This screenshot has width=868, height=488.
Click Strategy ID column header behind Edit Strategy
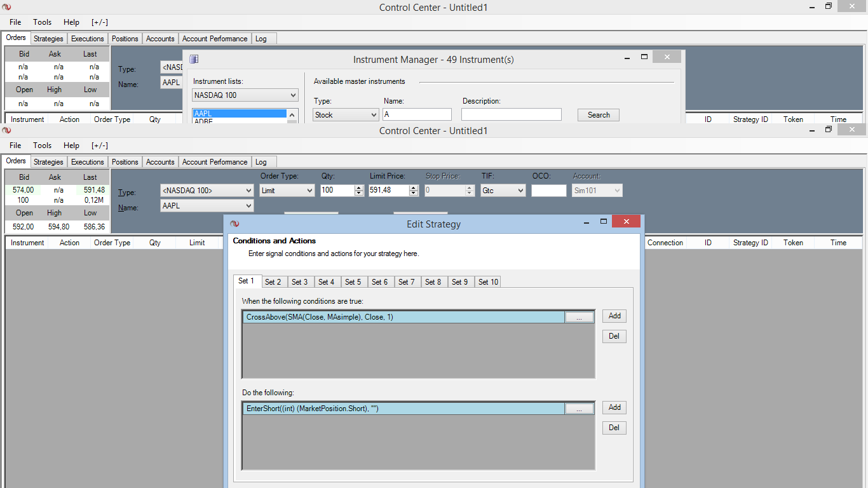(x=750, y=243)
